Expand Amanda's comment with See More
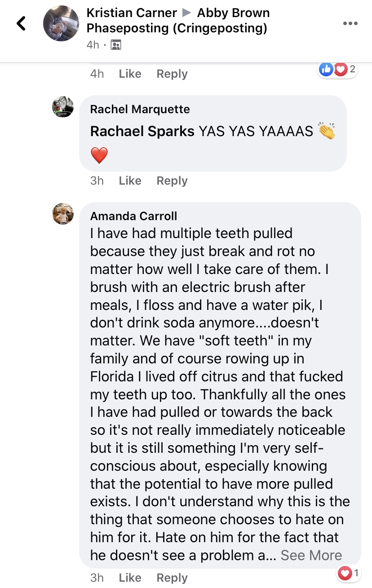The image size is (372, 588). [x=311, y=555]
